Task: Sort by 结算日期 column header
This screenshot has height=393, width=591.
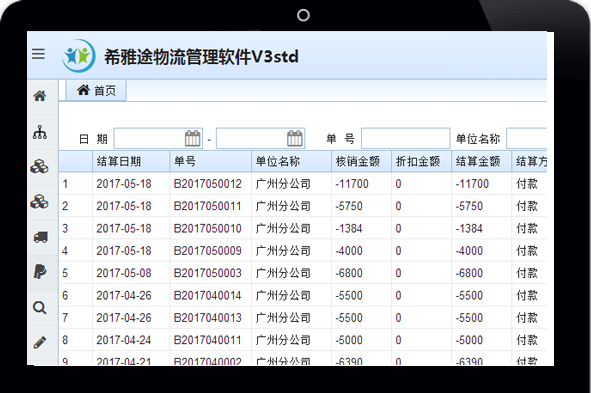Action: (x=131, y=162)
